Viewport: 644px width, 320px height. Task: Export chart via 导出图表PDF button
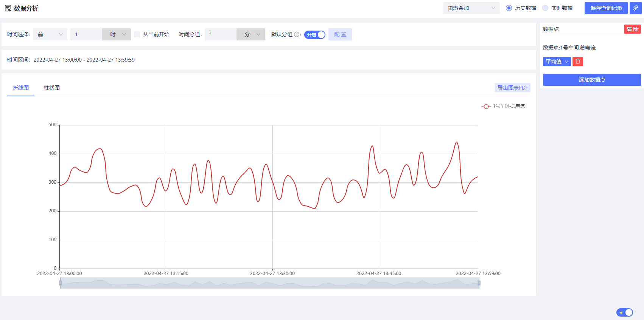click(x=513, y=88)
